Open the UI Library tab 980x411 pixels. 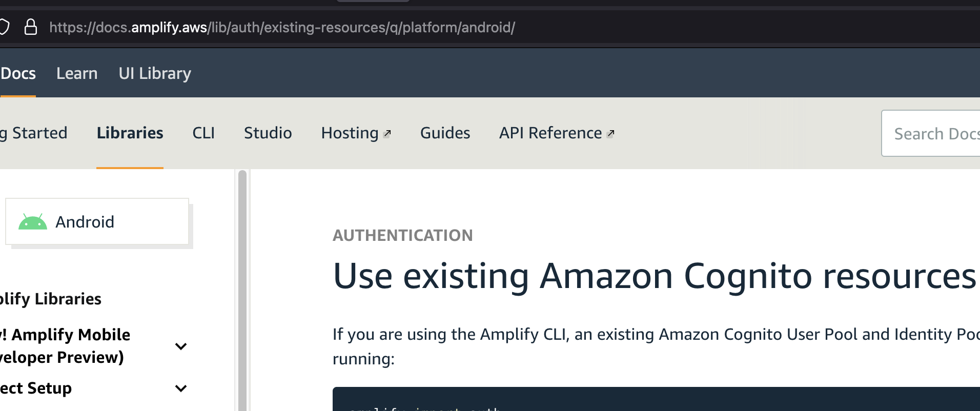click(x=155, y=73)
